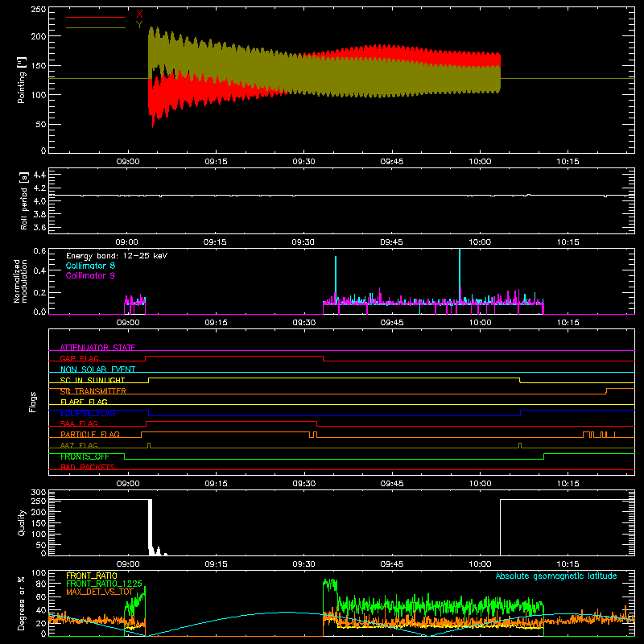644x644 pixels.
Task: Click the 10:15 time label under the pointing plot
Action: click(x=568, y=162)
